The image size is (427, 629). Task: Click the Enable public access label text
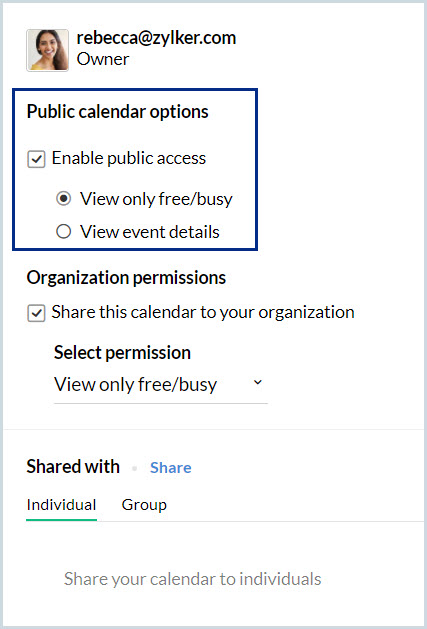pyautogui.click(x=129, y=158)
